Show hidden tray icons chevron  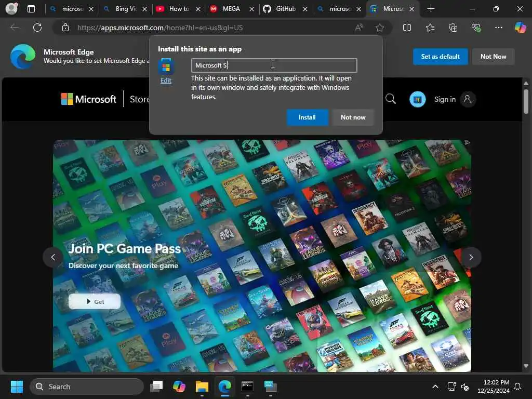(x=435, y=387)
